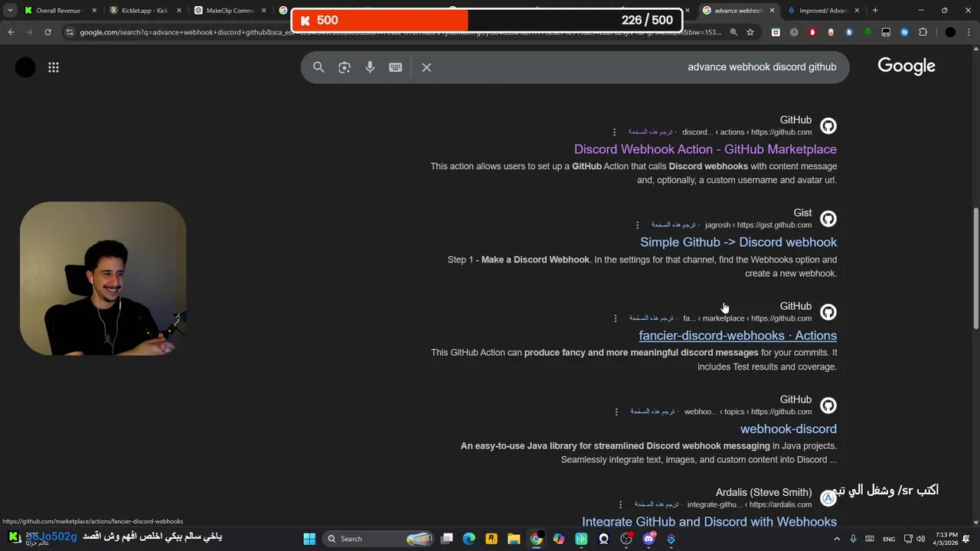The width and height of the screenshot is (980, 551).
Task: Bookmark this page with the star icon
Action: click(750, 32)
